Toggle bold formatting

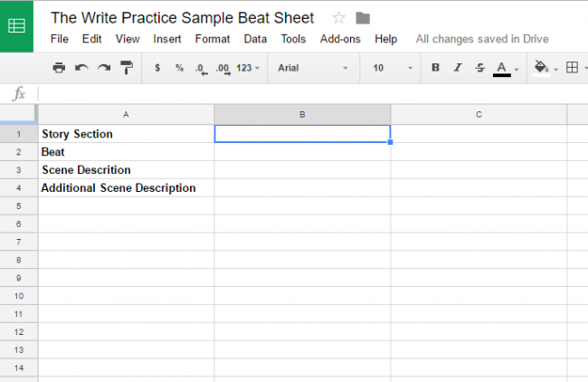point(436,68)
